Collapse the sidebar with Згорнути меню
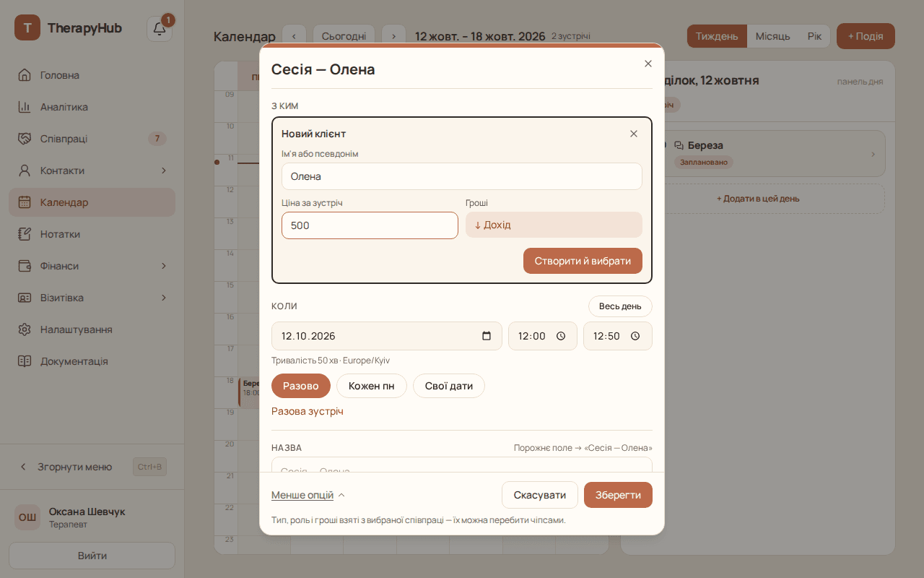Viewport: 924px width, 578px height. tap(92, 467)
